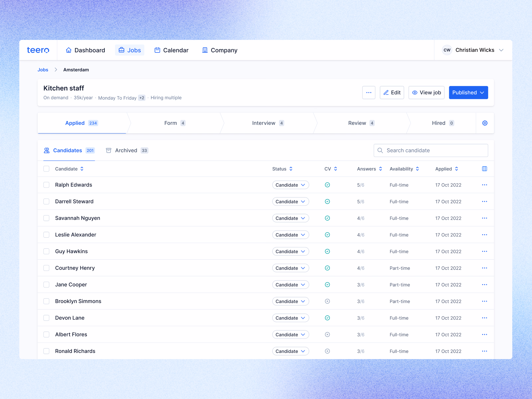Sort by Answers column arrows

point(380,169)
